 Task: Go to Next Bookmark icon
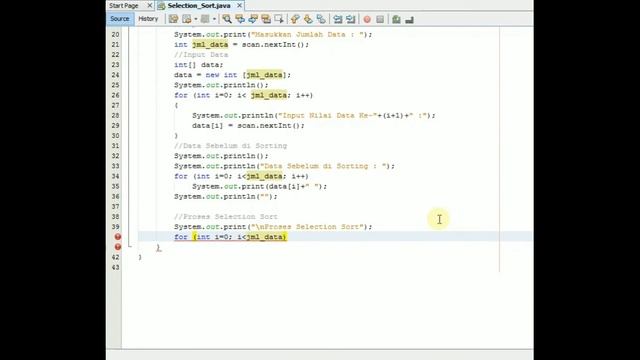[x=308, y=19]
